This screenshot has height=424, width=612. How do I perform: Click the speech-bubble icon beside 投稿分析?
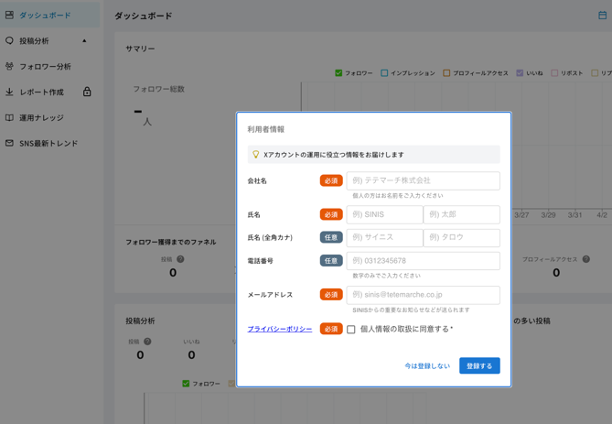coord(9,41)
